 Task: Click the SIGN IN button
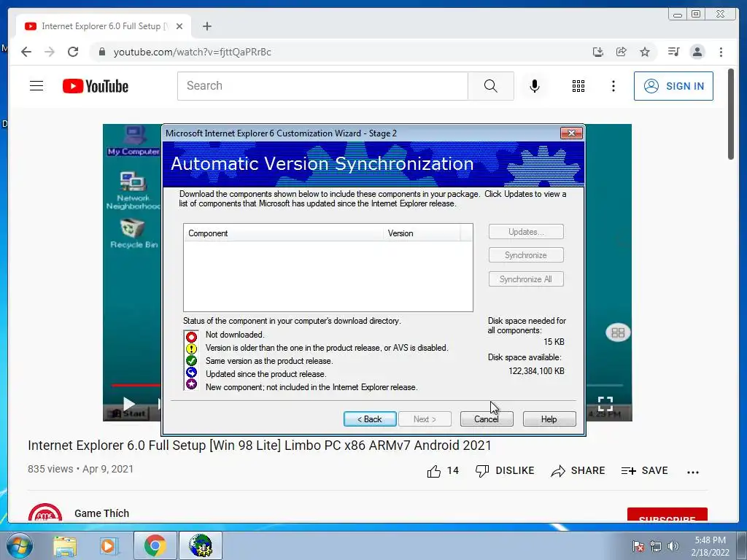(x=673, y=86)
